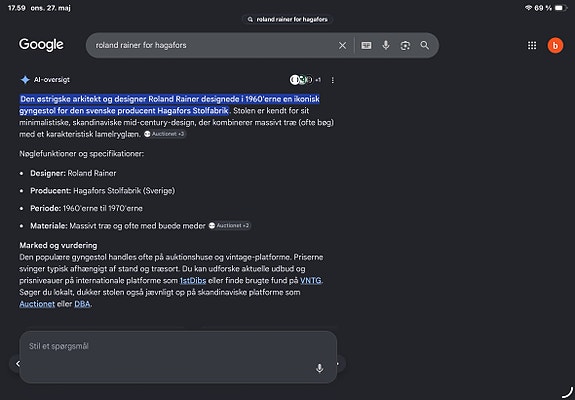The image size is (575, 400).
Task: Start voice search with microphone icon
Action: coord(386,45)
